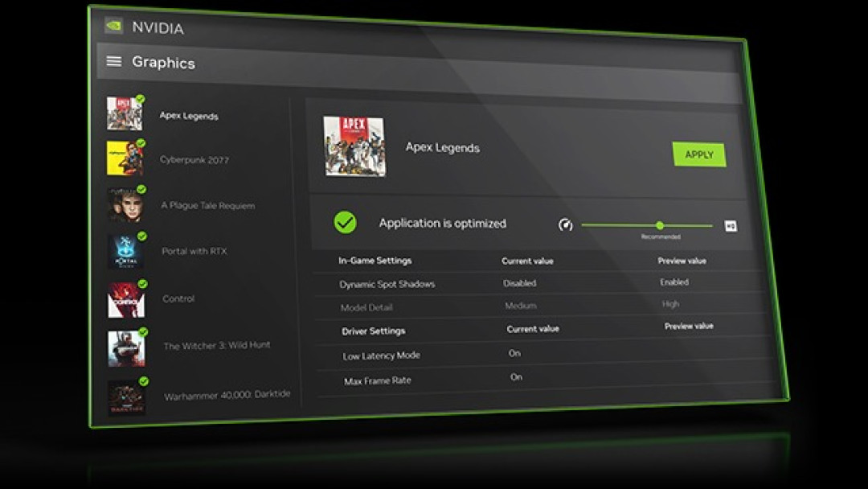Open Low Latency Mode On value
This screenshot has height=489, width=868.
514,353
